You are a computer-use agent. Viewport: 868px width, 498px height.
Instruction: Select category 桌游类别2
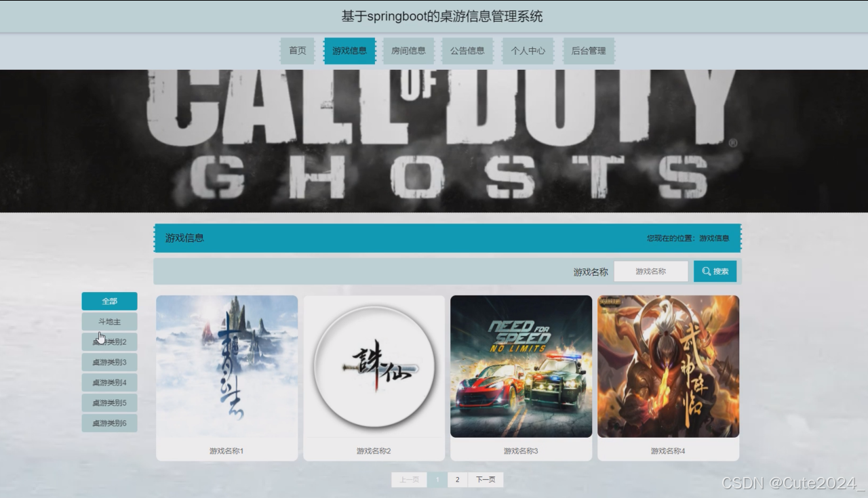109,341
